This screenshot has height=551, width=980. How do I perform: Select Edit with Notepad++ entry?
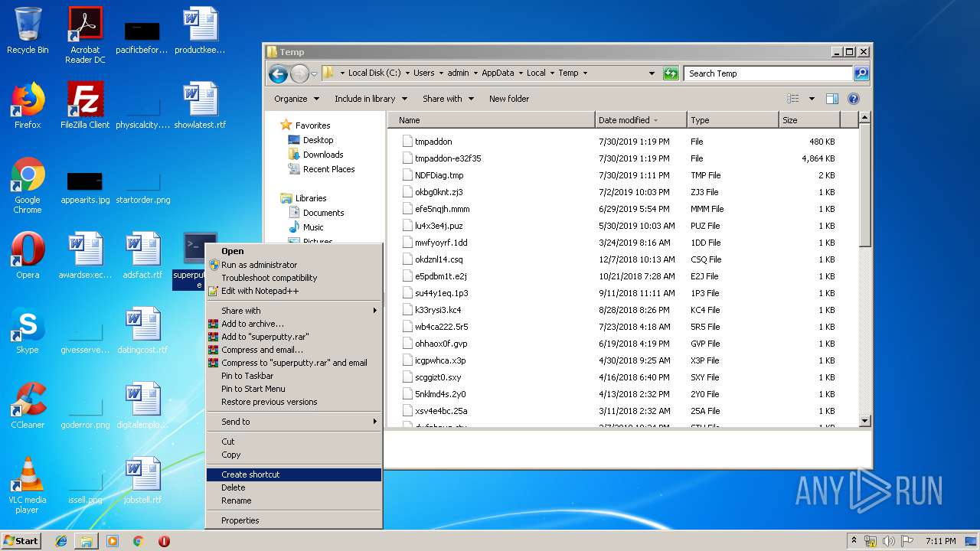(294, 291)
